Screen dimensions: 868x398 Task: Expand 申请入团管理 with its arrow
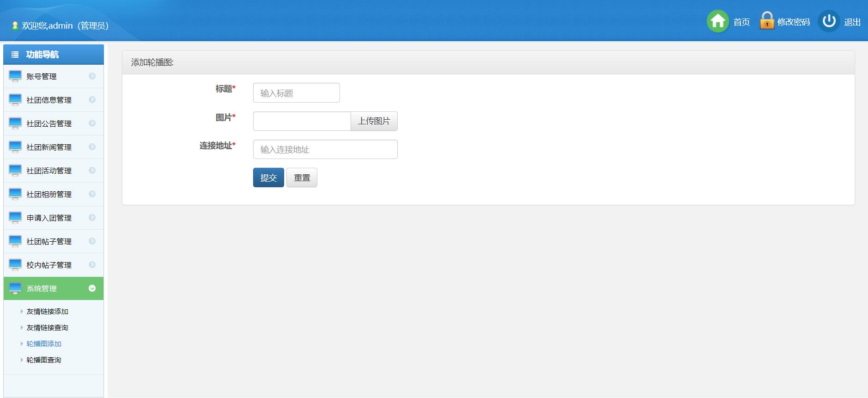tap(92, 218)
